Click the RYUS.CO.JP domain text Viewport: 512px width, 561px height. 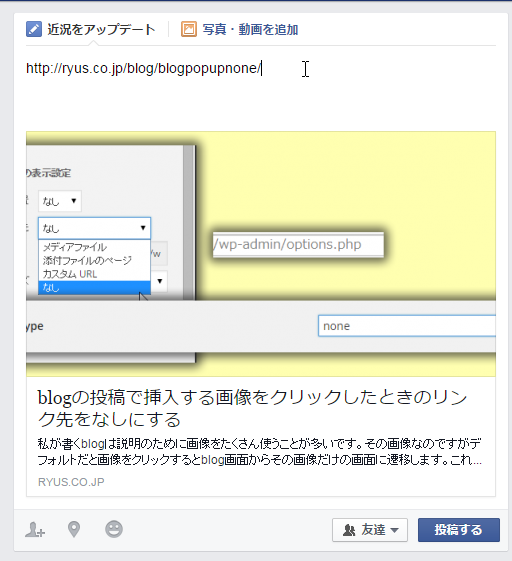click(x=71, y=482)
